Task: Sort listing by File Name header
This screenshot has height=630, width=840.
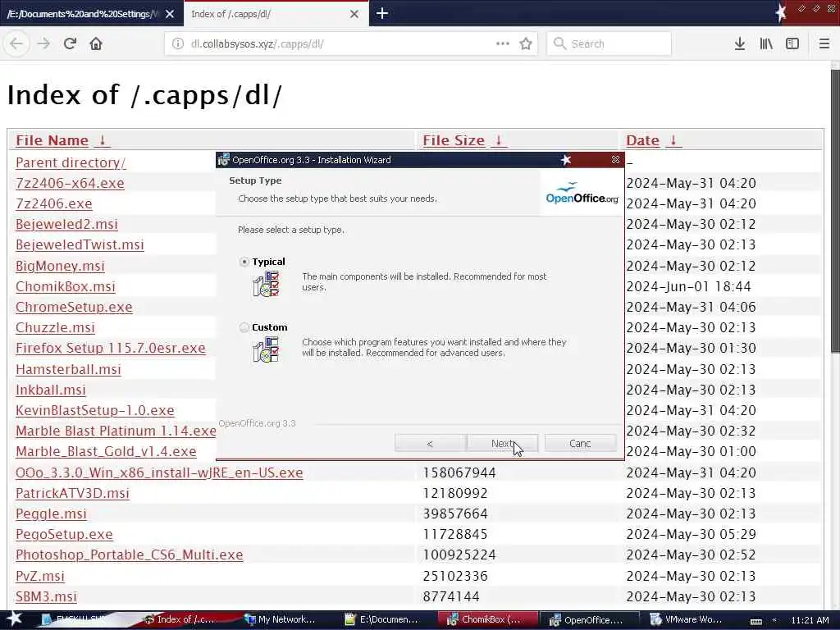Action: click(52, 140)
